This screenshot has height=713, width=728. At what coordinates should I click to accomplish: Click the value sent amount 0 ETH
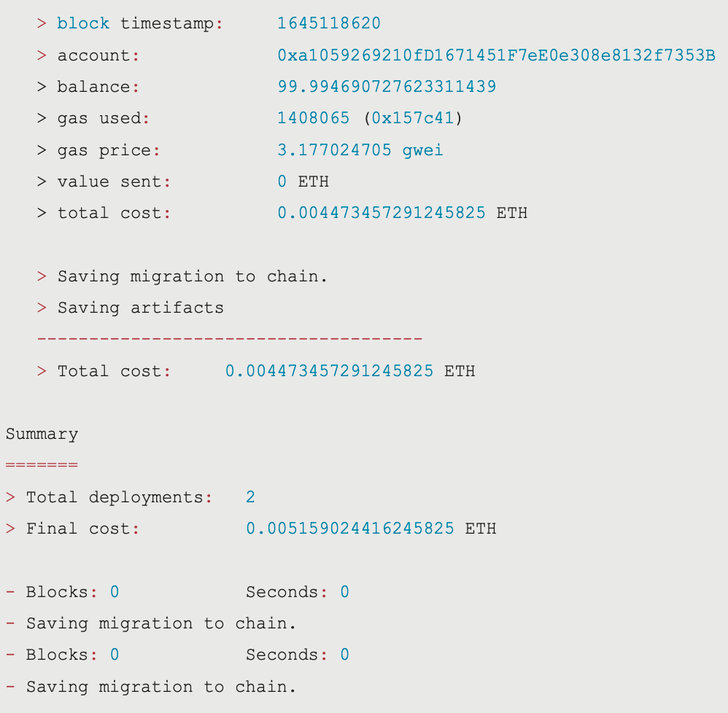pyautogui.click(x=303, y=182)
